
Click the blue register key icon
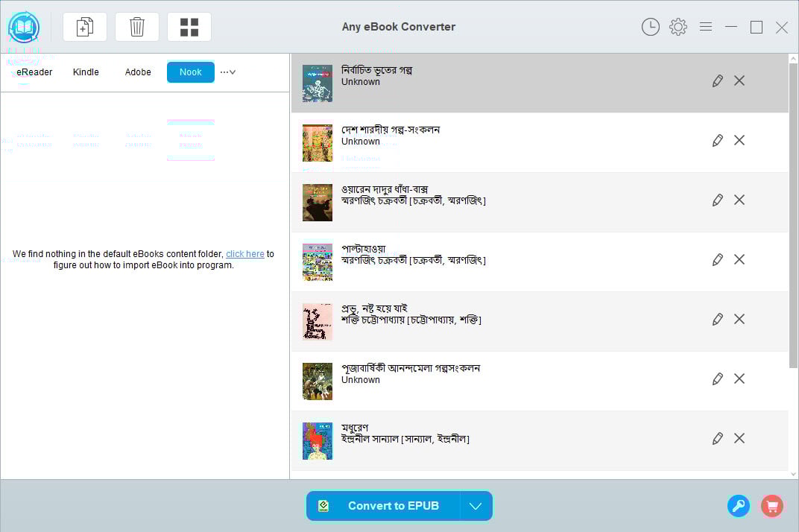739,506
